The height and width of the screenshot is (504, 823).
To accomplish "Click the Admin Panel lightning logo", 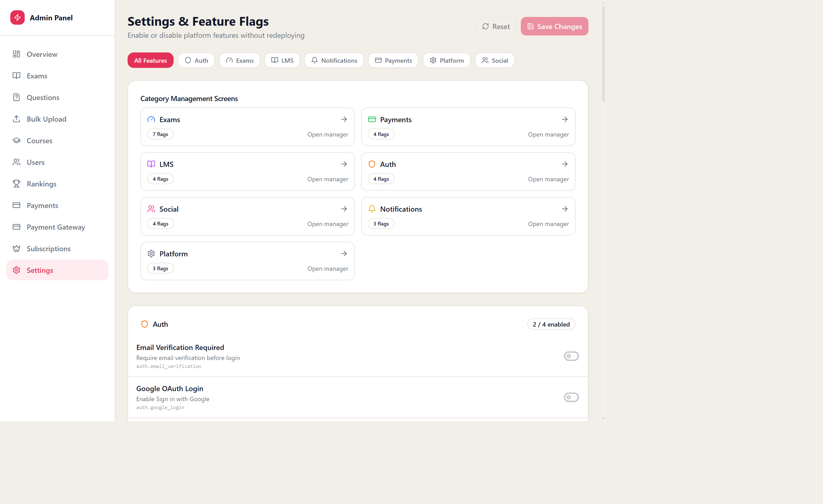I will (x=17, y=17).
